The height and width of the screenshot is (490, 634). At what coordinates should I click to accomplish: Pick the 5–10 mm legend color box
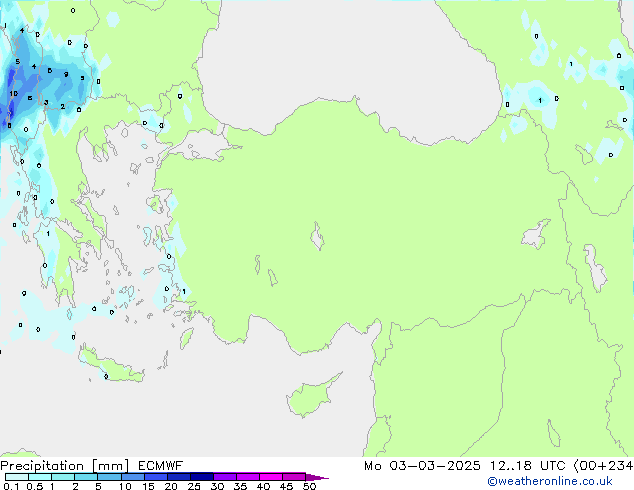[110, 477]
